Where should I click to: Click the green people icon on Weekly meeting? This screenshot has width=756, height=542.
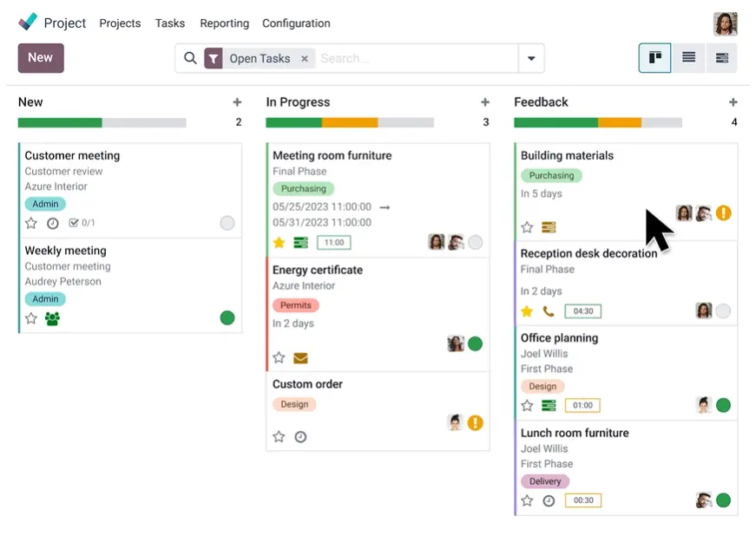(52, 318)
